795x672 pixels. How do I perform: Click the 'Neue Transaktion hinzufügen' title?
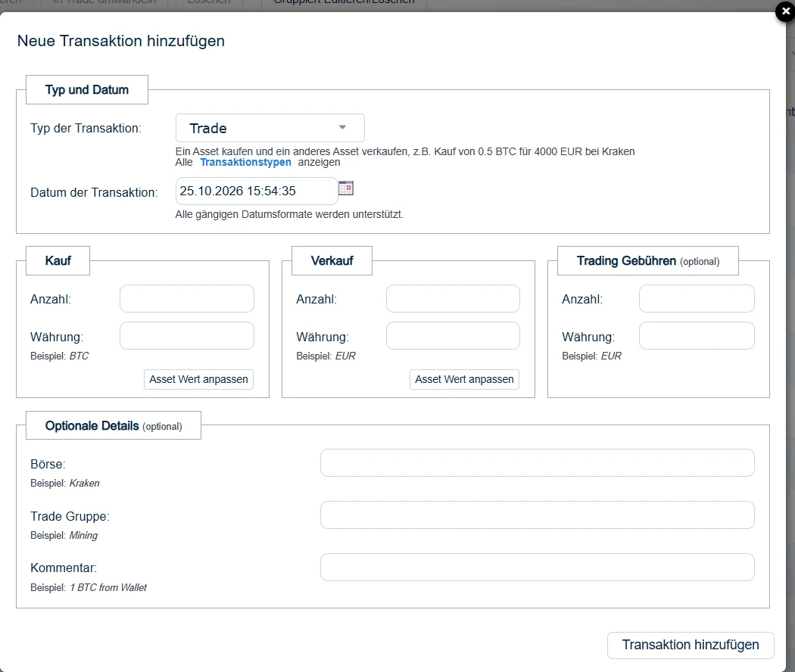pos(121,41)
